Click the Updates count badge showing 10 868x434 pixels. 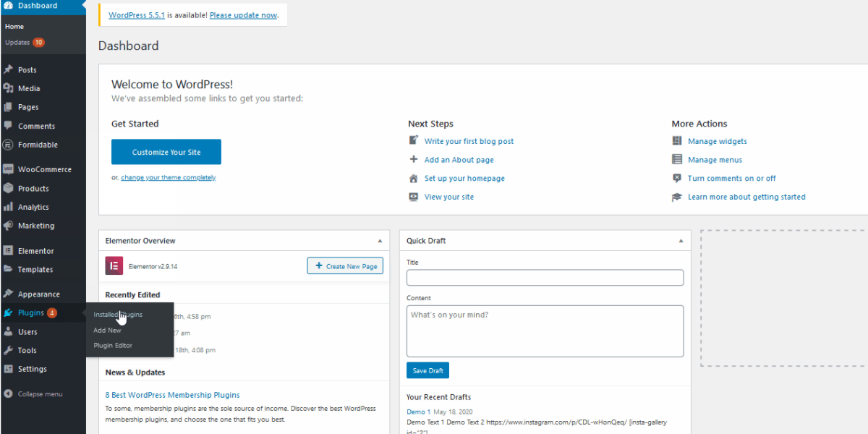(38, 43)
